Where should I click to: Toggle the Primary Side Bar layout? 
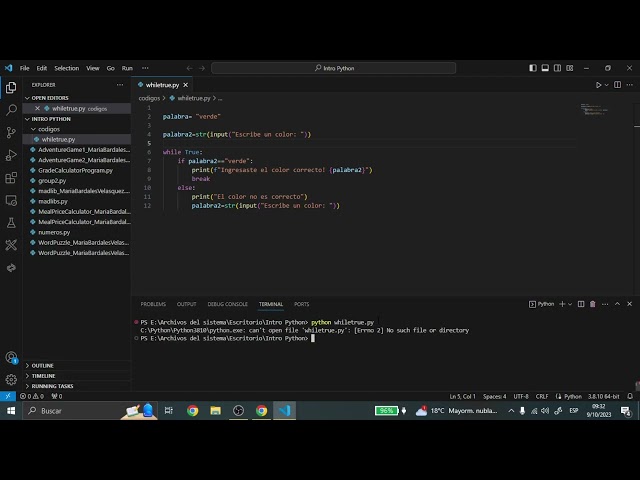(x=533, y=68)
